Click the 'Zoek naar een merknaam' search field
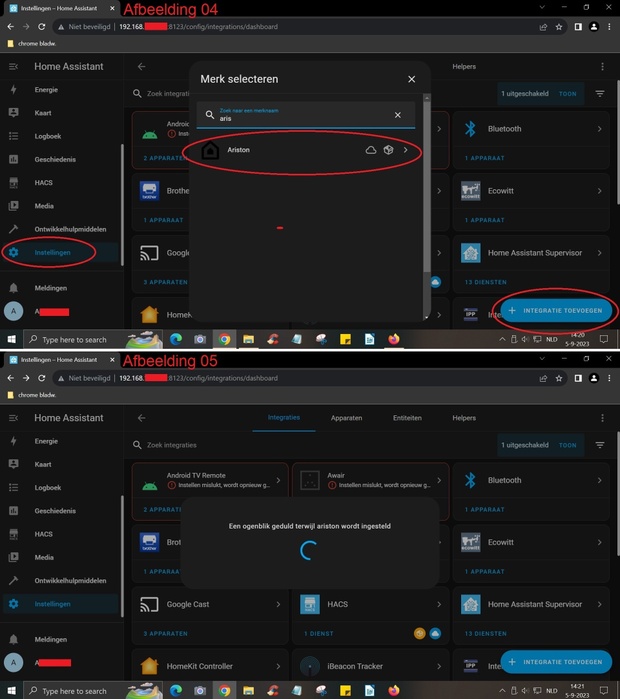 tap(305, 115)
